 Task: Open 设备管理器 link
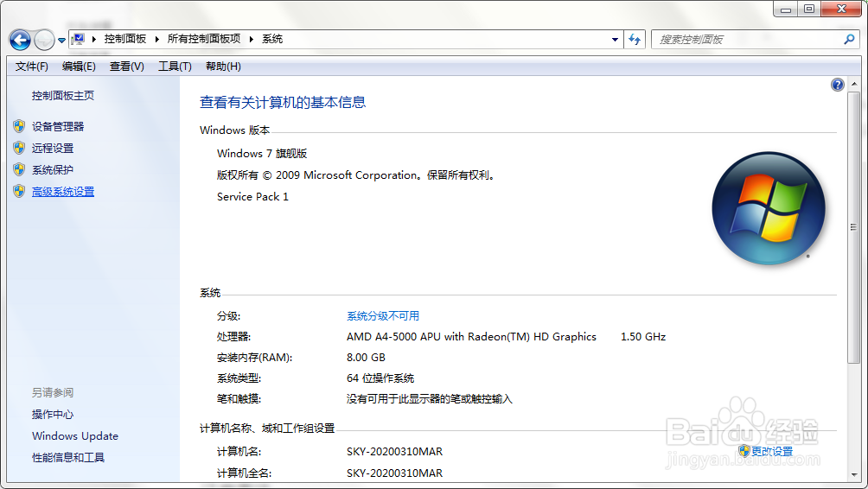pyautogui.click(x=58, y=127)
